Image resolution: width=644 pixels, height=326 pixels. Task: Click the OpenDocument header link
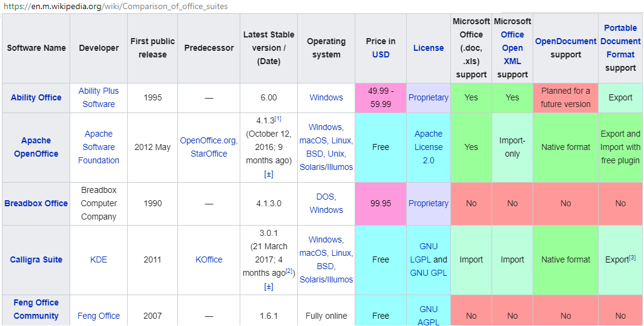565,41
